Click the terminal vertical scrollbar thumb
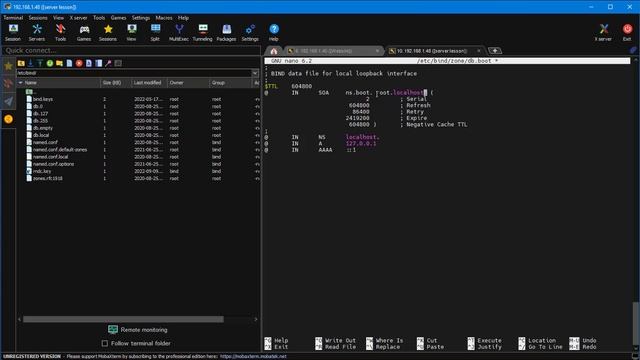 [636, 324]
